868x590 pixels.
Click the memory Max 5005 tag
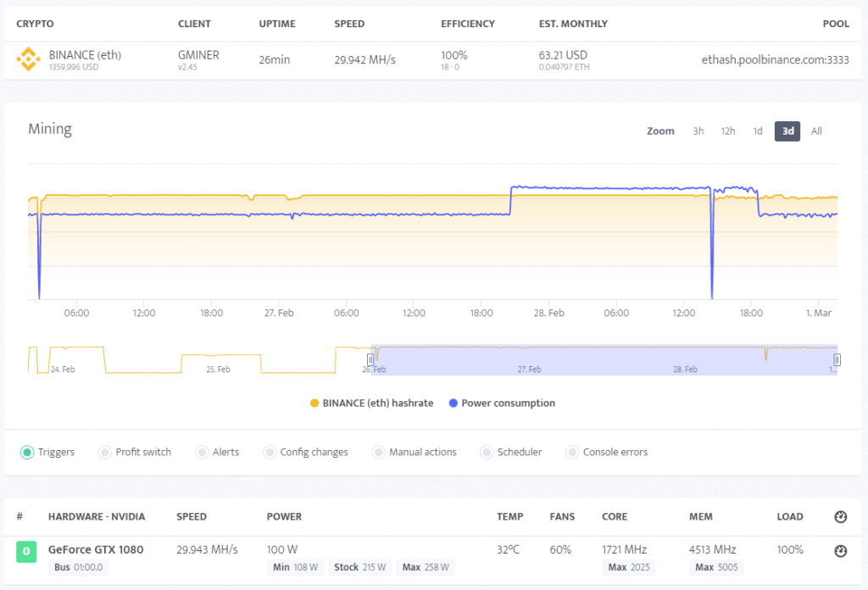(x=716, y=567)
